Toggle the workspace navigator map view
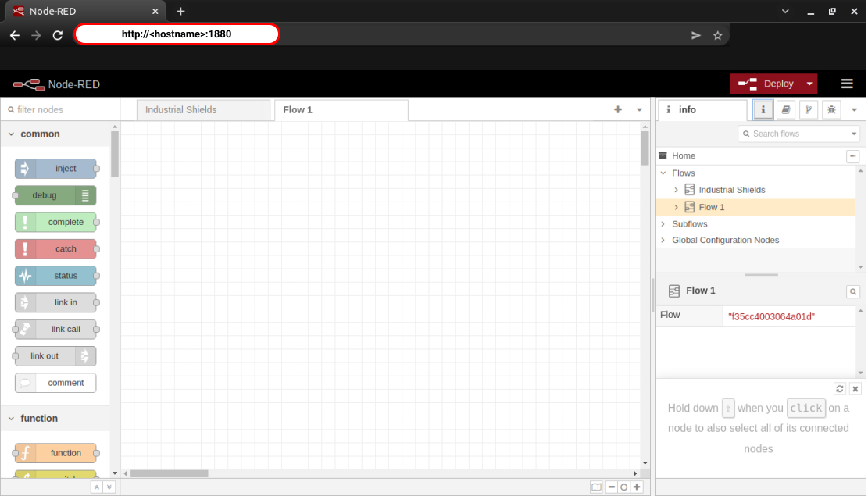 point(596,487)
